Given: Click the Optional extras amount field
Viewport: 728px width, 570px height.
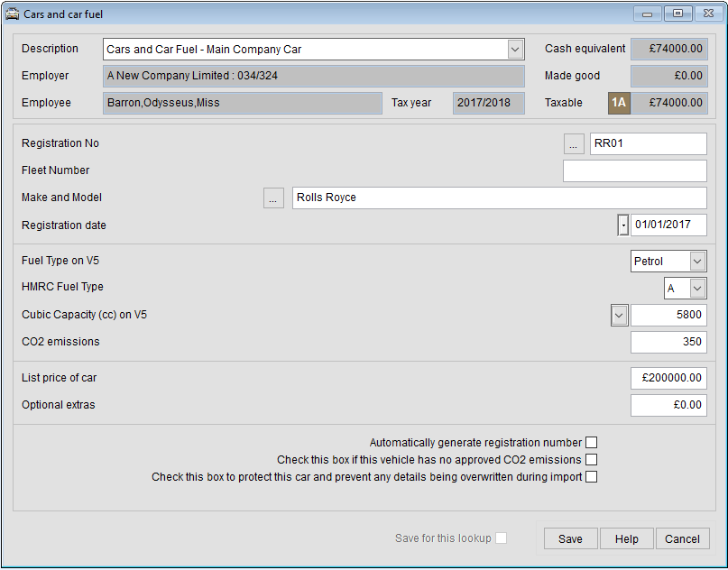Looking at the screenshot, I should (668, 405).
